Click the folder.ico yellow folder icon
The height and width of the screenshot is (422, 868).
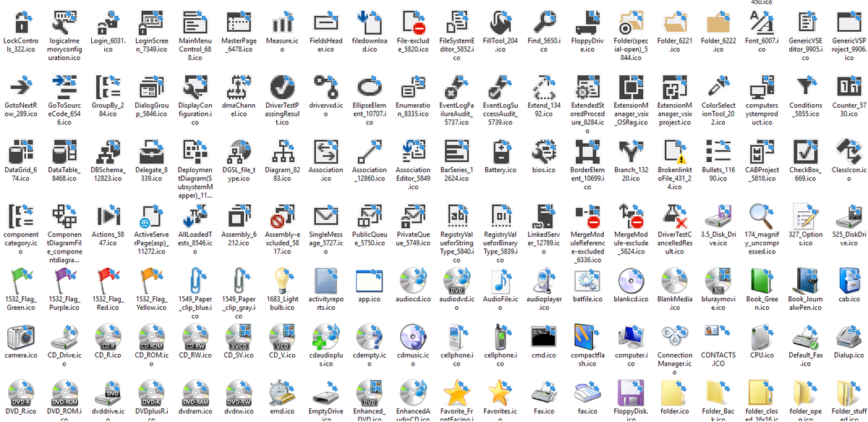[674, 392]
